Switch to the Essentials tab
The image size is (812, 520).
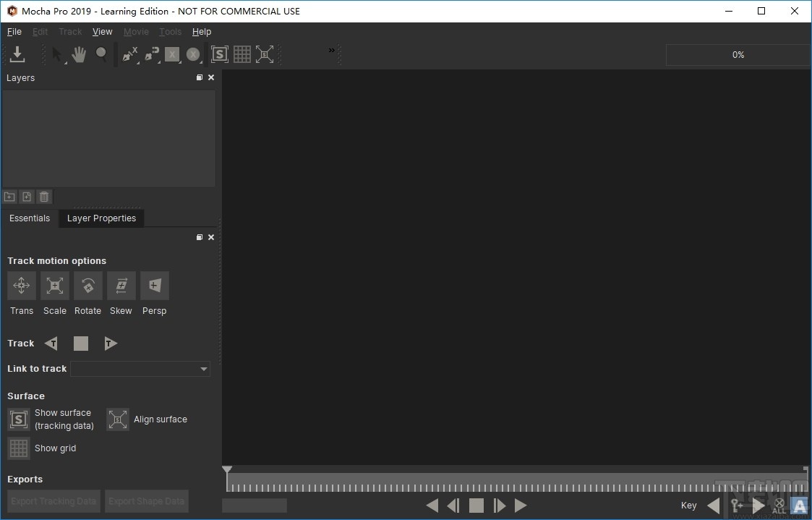click(x=29, y=218)
